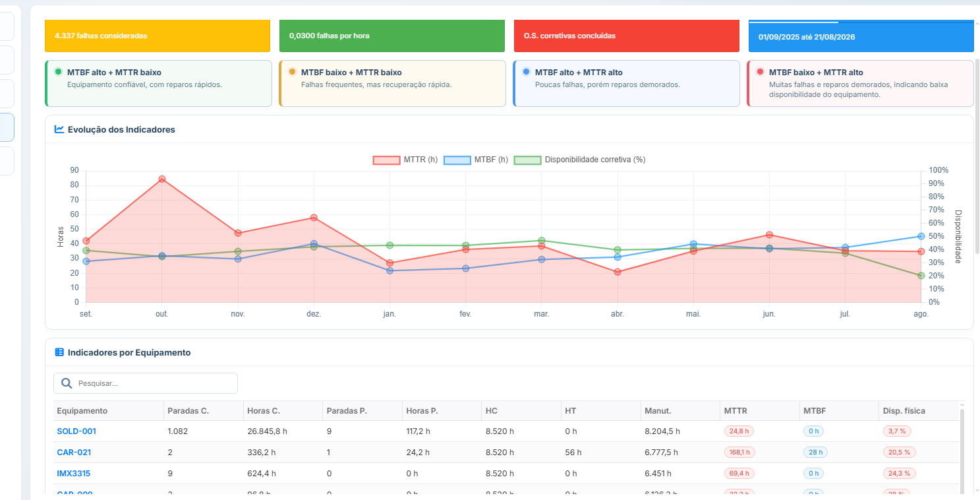
Task: Open the IMX3315 equipment link
Action: coord(74,474)
